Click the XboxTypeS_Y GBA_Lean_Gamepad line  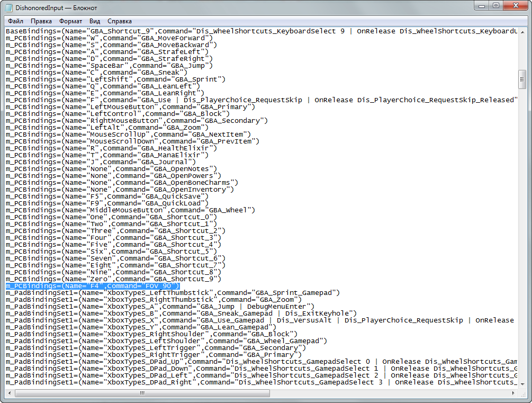click(141, 327)
